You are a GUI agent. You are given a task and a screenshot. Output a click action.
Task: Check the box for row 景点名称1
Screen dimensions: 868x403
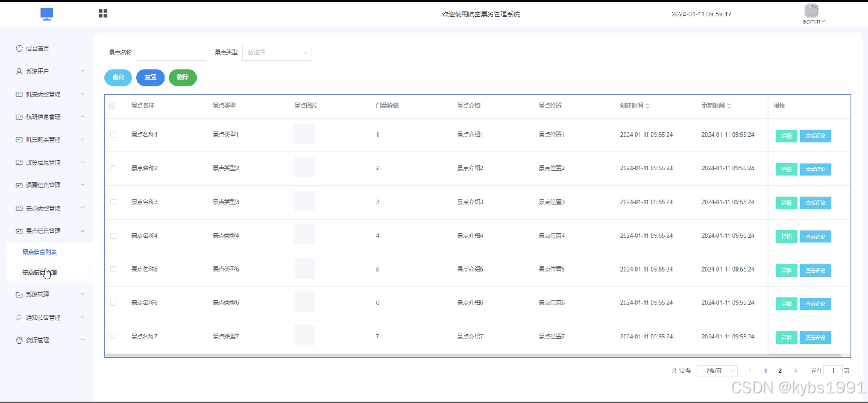[x=113, y=135]
